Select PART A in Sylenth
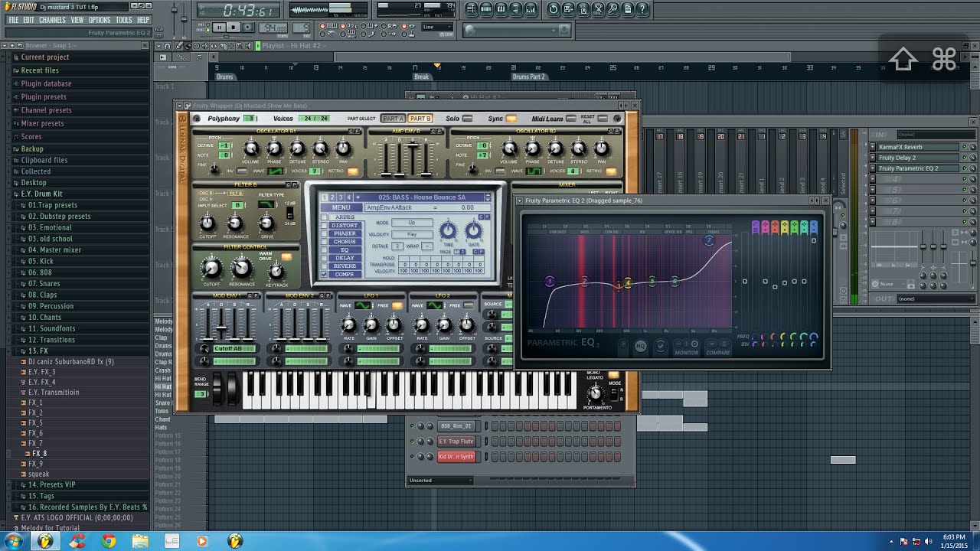This screenshot has height=551, width=980. pos(393,119)
